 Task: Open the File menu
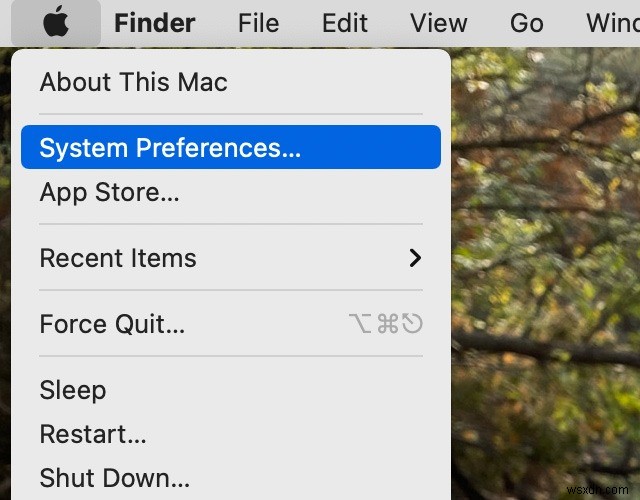coord(258,23)
